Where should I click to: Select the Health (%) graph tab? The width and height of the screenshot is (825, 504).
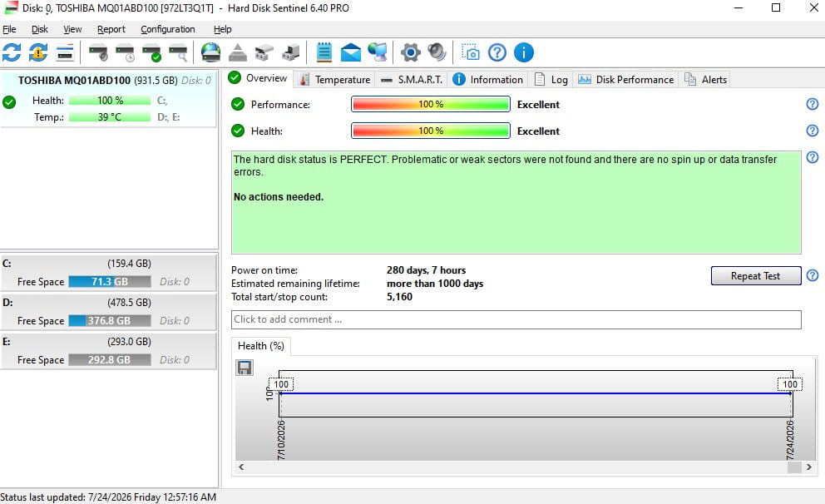point(261,346)
